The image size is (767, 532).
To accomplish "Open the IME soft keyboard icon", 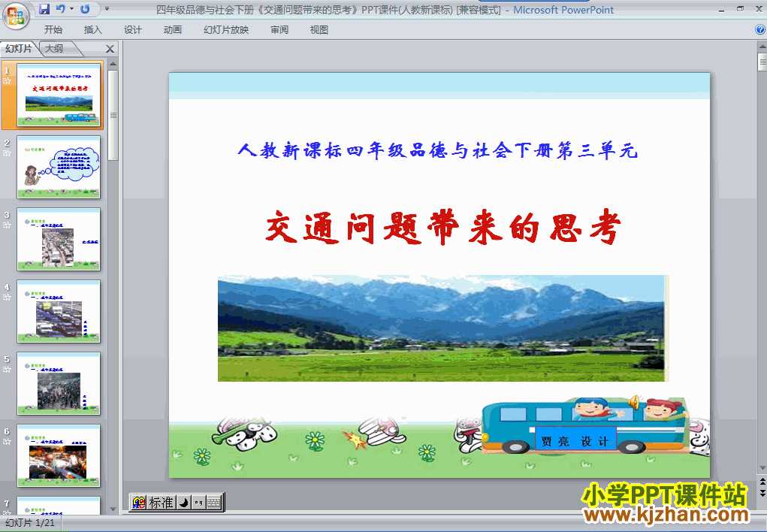I will point(214,503).
